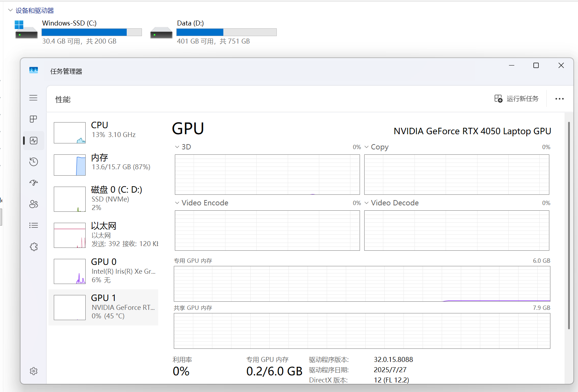Open the Video Decode engine dropdown

(367, 203)
